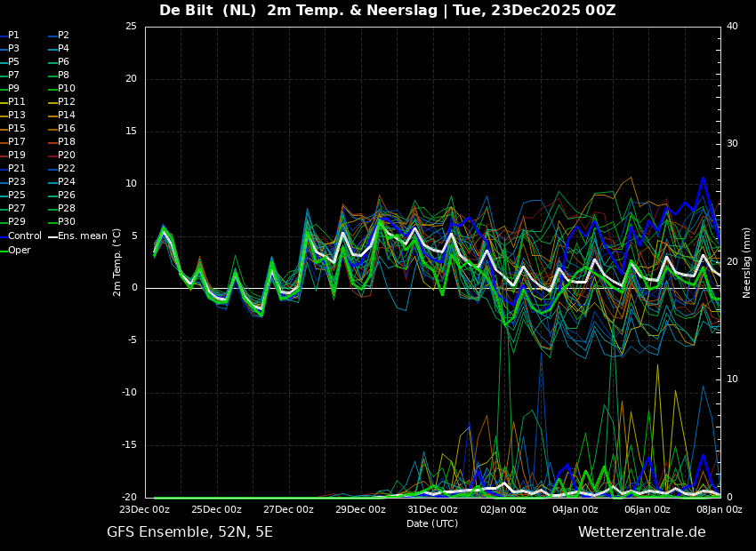Select the P2 legend label

(x=63, y=36)
